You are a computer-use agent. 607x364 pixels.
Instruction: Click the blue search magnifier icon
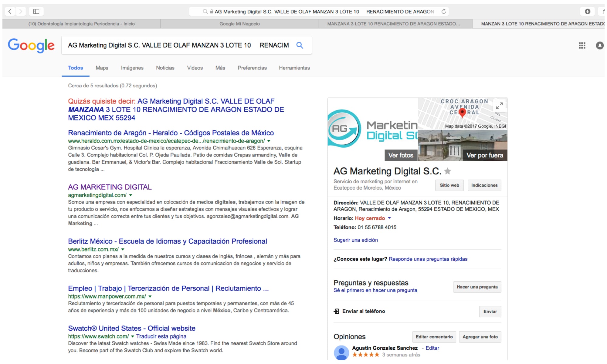coord(300,45)
